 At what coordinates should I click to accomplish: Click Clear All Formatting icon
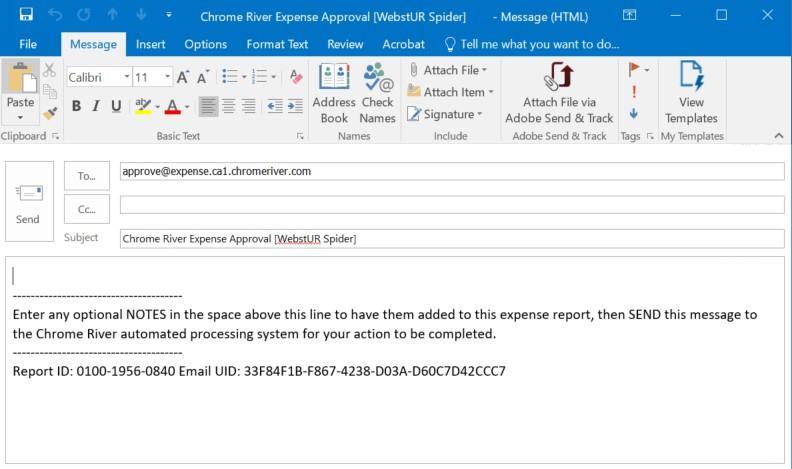click(296, 77)
